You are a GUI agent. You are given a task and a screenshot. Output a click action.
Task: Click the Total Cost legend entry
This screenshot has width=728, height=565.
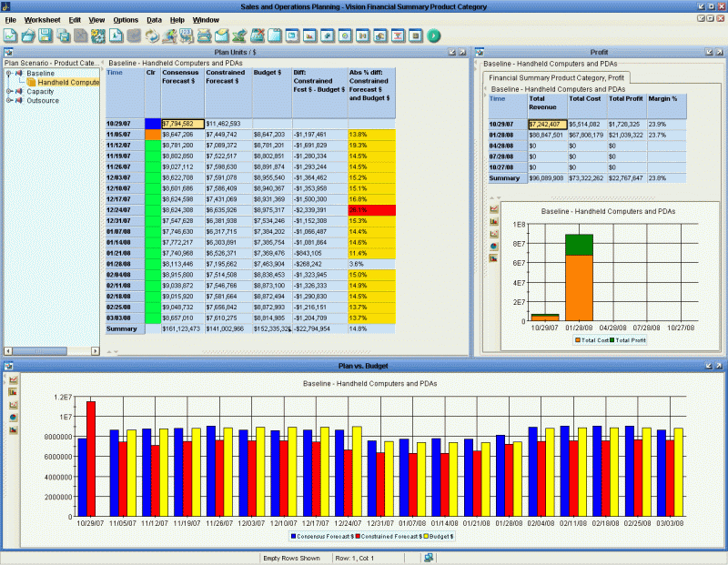(592, 340)
